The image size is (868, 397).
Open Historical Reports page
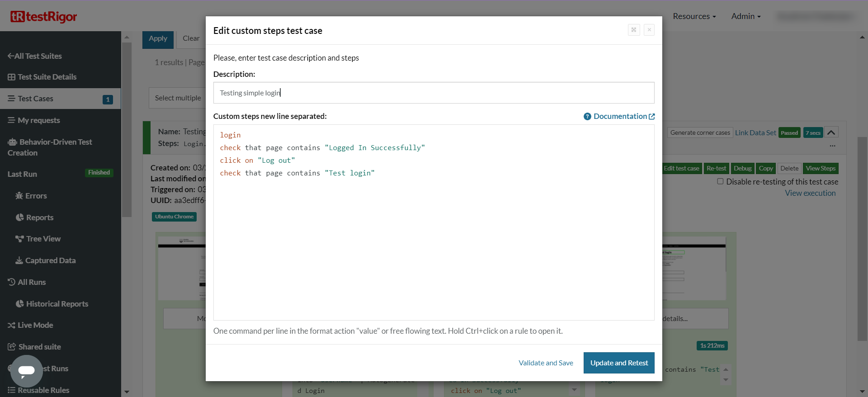click(x=57, y=304)
